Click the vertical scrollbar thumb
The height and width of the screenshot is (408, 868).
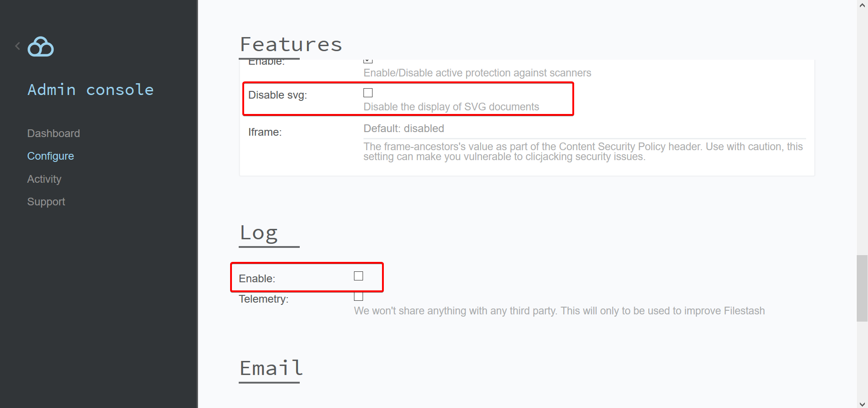click(862, 288)
